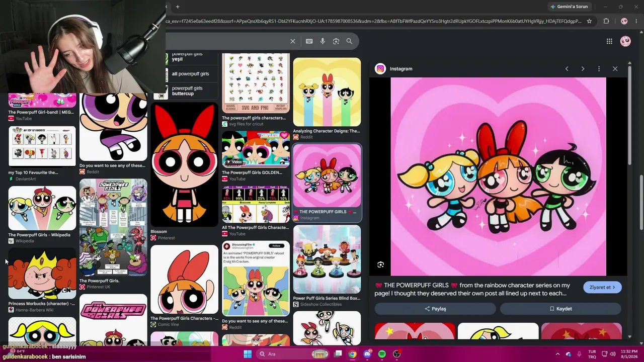The height and width of the screenshot is (362, 644).
Task: Open 'All The Powerpuff Girls Characte...' thumbnail
Action: [256, 205]
